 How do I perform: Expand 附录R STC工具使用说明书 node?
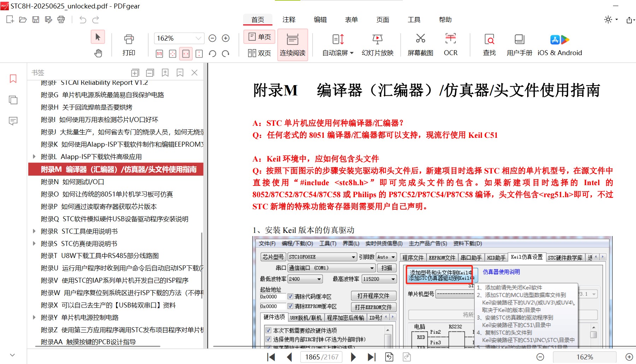[34, 231]
